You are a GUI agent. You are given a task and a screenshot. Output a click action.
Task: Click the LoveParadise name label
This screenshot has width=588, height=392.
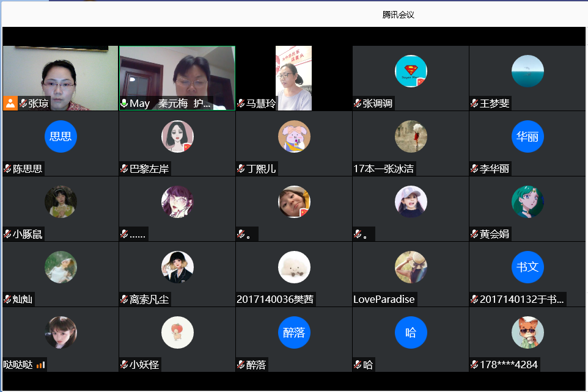(x=384, y=300)
